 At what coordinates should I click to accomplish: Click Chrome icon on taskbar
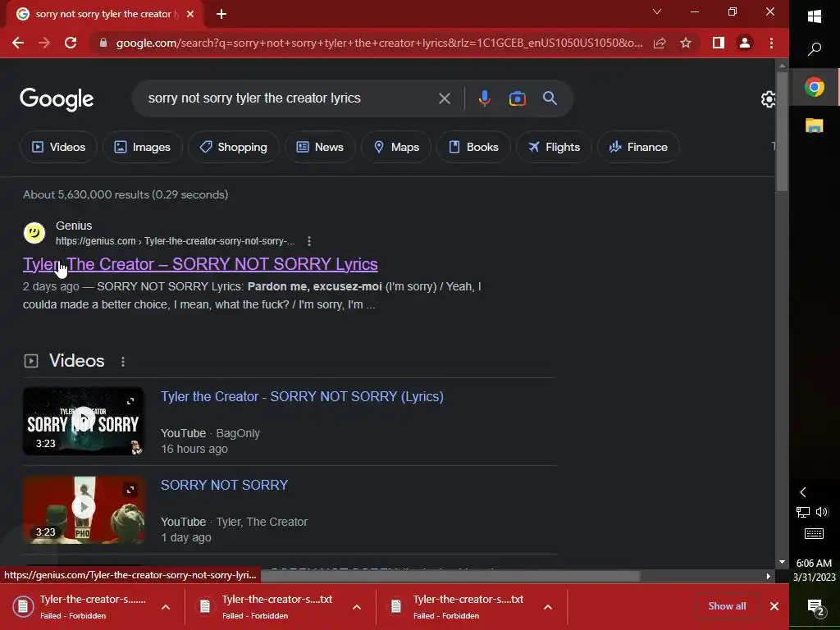(815, 87)
